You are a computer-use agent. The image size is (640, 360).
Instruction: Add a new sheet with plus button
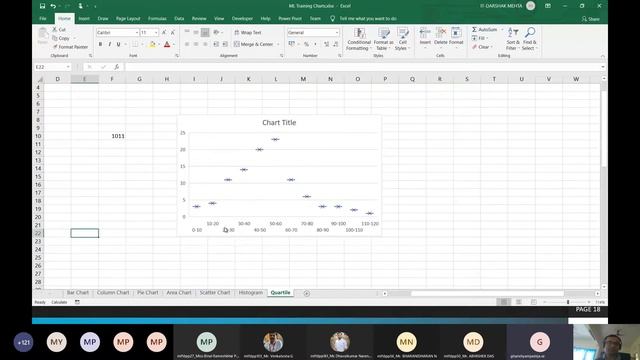pos(307,293)
